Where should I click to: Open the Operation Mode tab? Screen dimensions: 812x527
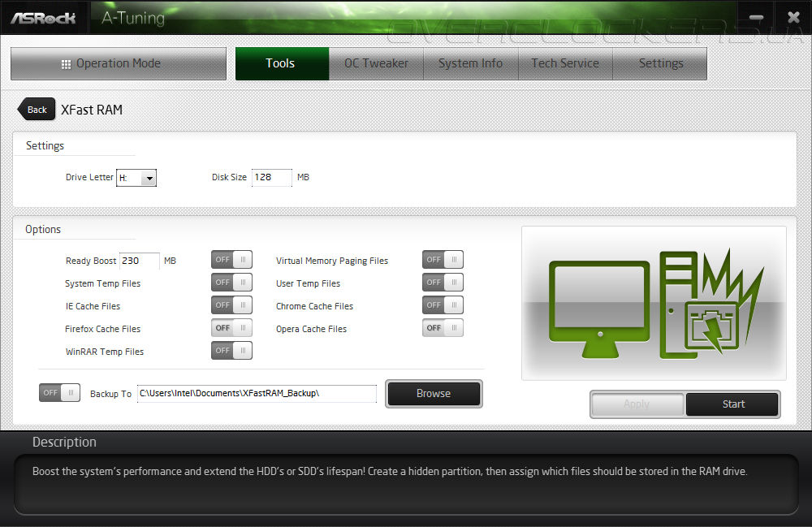(x=119, y=63)
